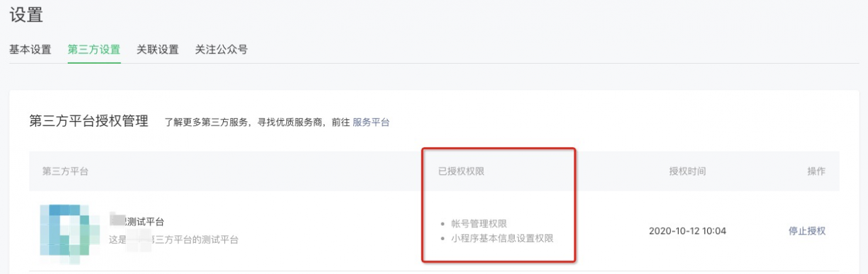Click the 第三方平台授权管理 section heading

click(89, 121)
